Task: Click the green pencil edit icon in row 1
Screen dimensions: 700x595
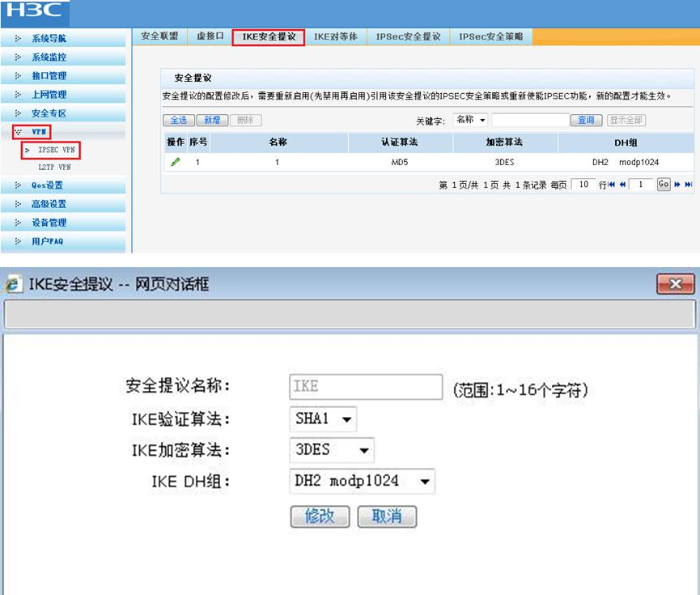Action: pyautogui.click(x=176, y=162)
